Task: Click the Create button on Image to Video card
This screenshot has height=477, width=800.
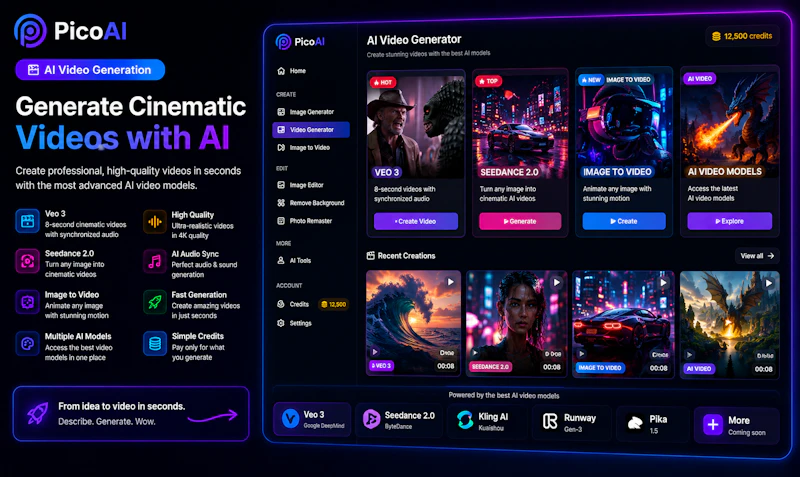Action: 624,221
